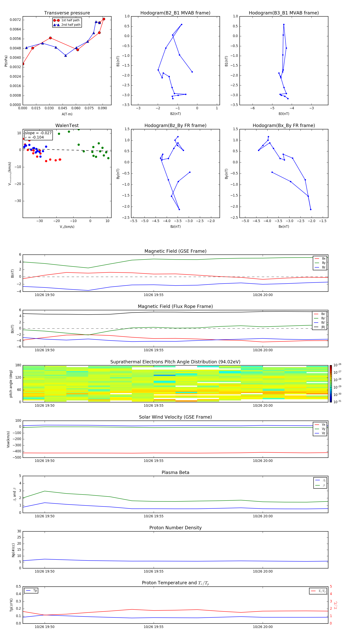Click the 'Solar Wind Velocity (GSE Frame)' title
The height and width of the screenshot is (644, 351).
[x=175, y=417]
